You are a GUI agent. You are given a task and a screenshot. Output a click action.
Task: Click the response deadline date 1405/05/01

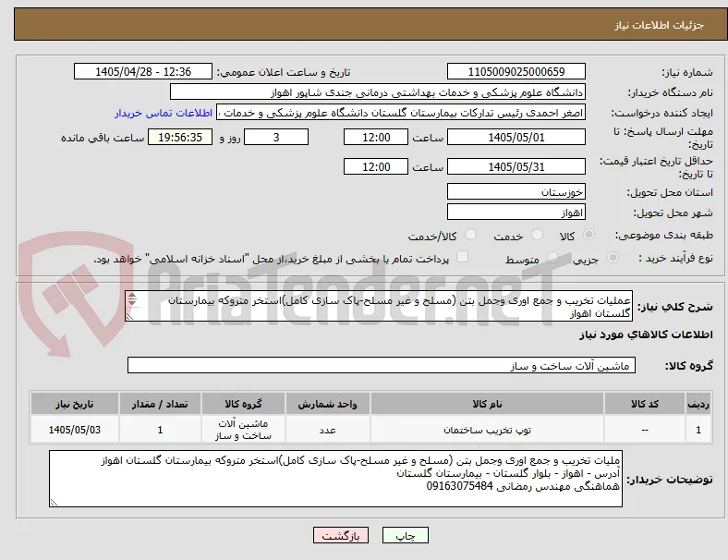(516, 138)
